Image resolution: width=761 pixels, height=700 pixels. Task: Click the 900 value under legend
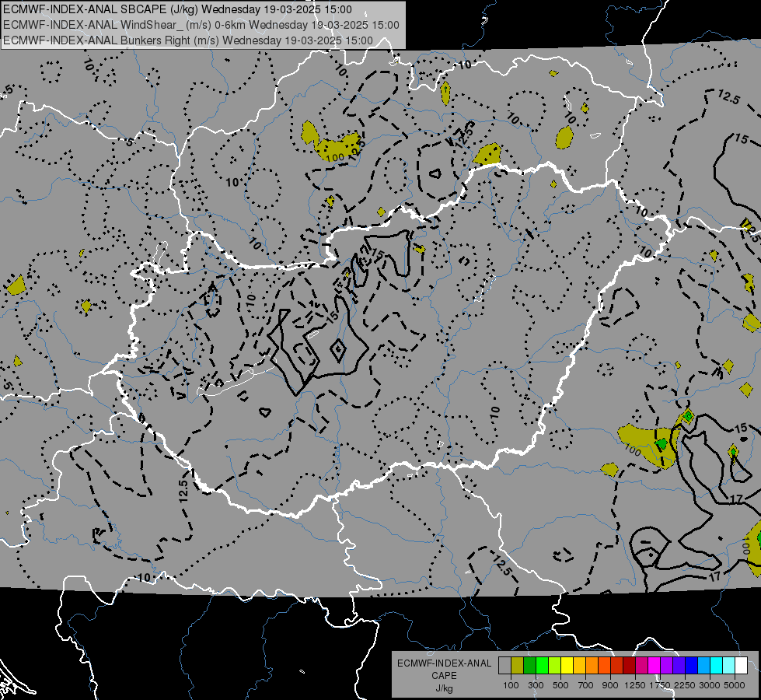click(610, 685)
